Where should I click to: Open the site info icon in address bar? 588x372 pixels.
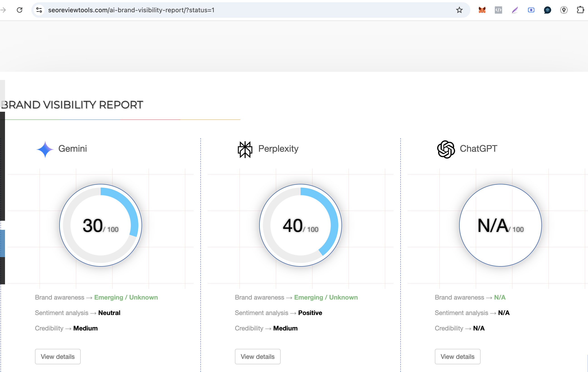pyautogui.click(x=39, y=10)
